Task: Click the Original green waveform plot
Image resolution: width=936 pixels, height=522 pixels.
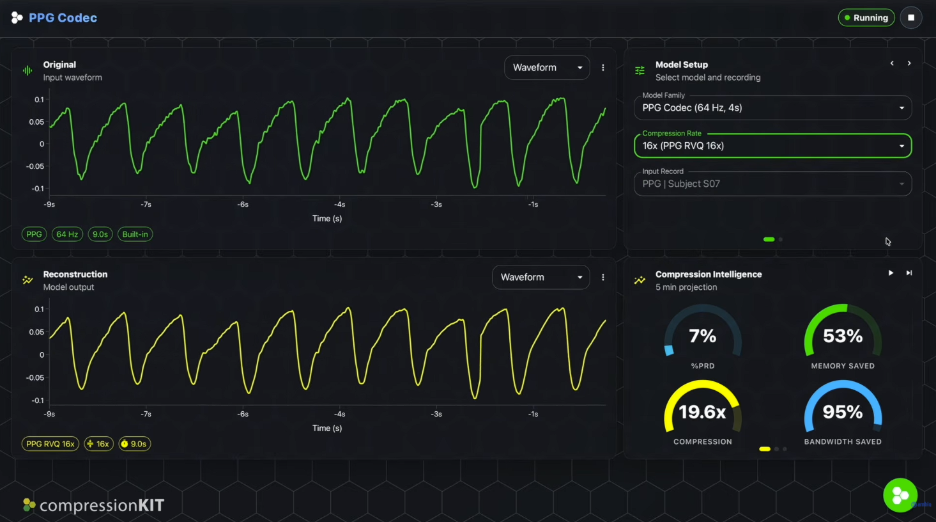Action: point(327,145)
